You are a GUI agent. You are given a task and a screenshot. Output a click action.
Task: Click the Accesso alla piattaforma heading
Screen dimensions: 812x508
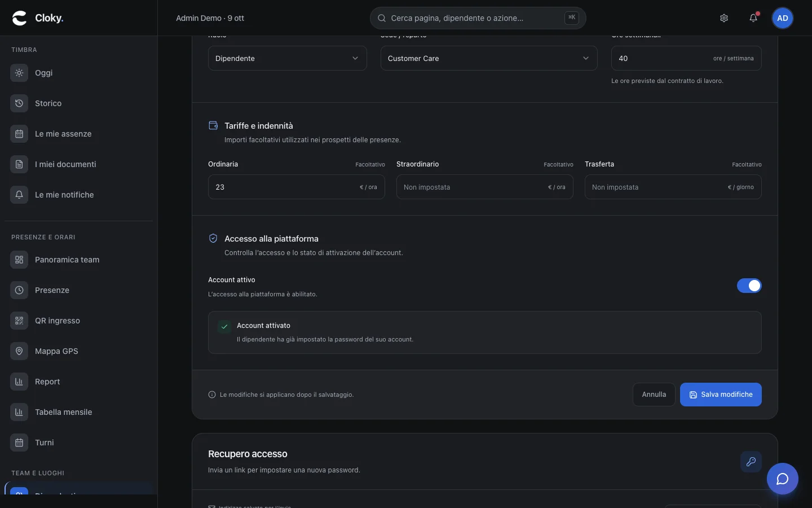coord(271,239)
